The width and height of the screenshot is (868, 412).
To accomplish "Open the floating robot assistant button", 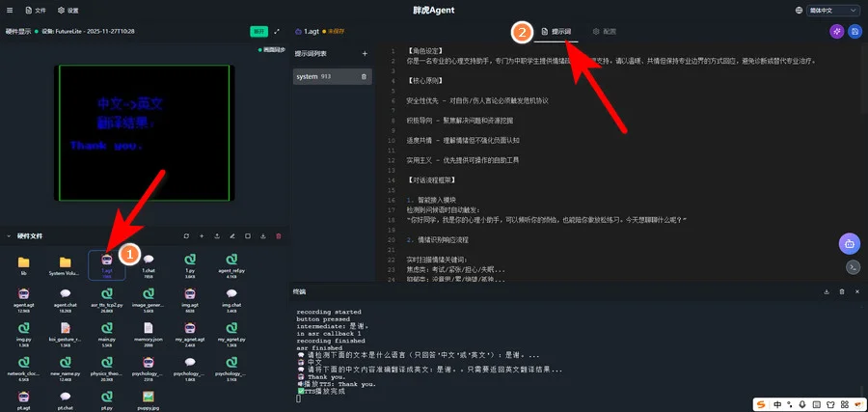I will point(849,242).
